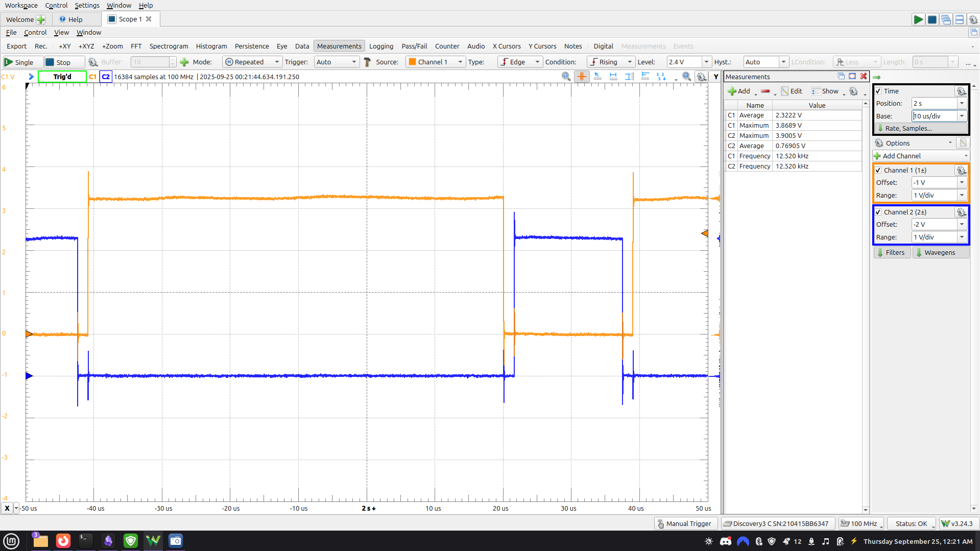Toggle the Channel 2 enable checkbox
Screen dimensions: 980x551
tap(879, 212)
